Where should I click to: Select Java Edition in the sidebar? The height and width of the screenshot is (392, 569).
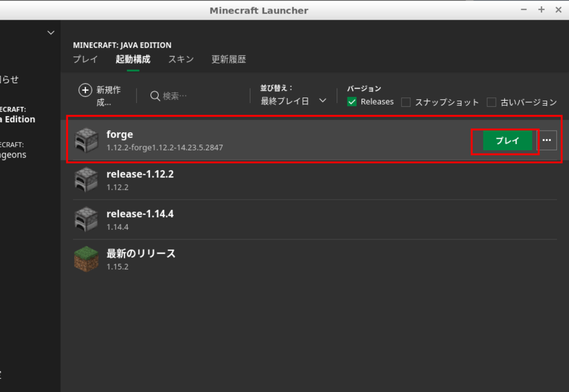pos(18,115)
